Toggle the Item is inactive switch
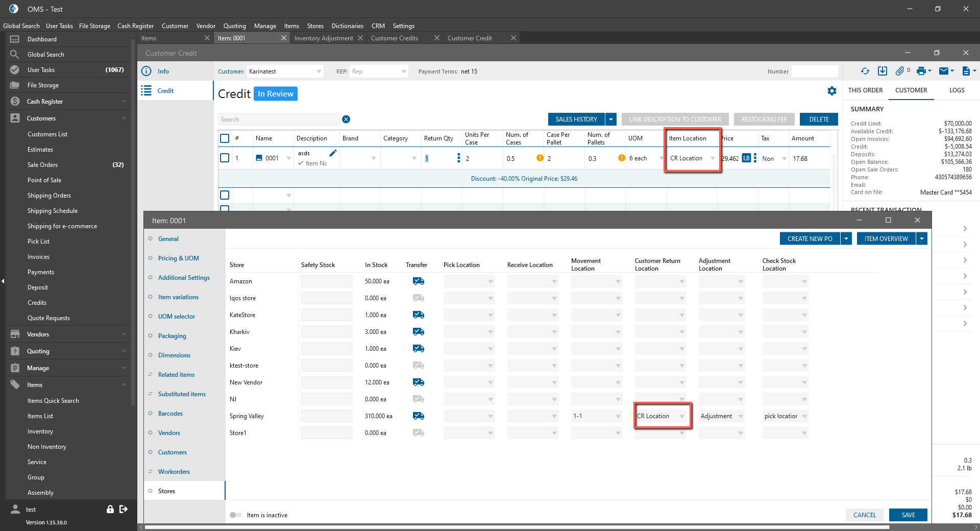The height and width of the screenshot is (531, 980). 235,515
